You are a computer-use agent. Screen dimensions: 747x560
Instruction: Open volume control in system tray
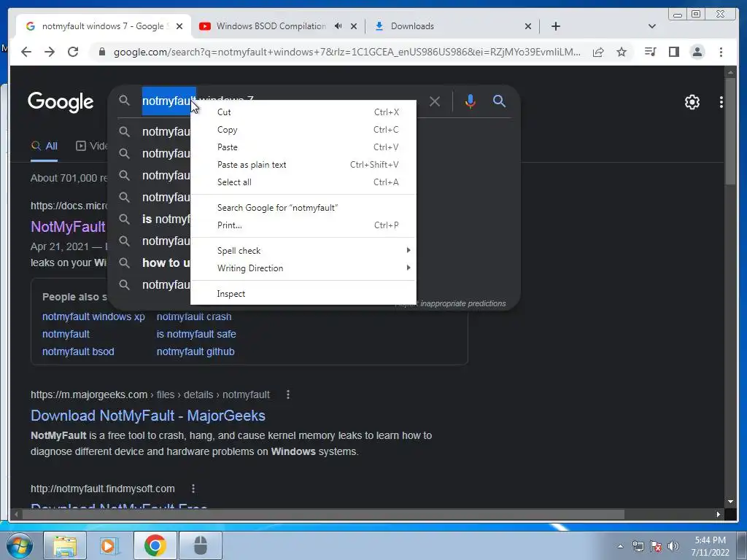(x=673, y=546)
